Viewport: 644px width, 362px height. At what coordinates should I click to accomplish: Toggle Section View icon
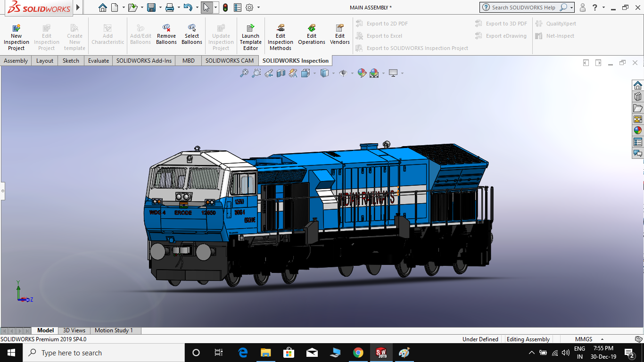coord(281,73)
